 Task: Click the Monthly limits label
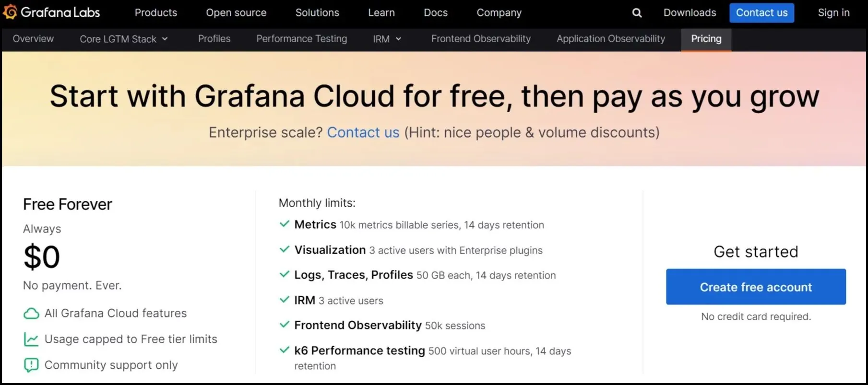[x=317, y=203]
